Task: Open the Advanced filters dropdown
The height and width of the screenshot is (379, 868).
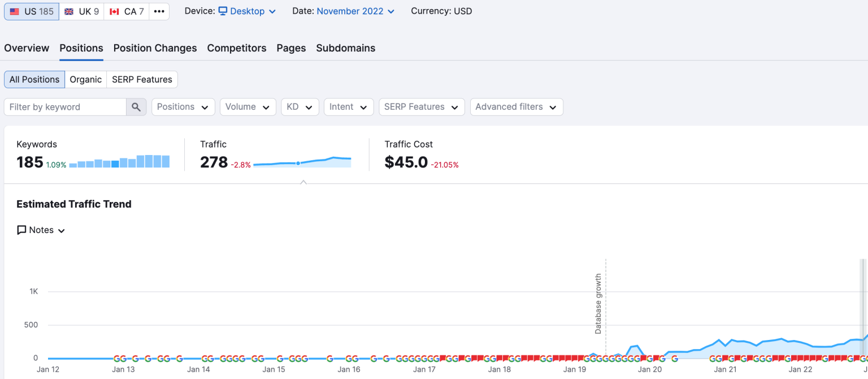Action: [516, 107]
